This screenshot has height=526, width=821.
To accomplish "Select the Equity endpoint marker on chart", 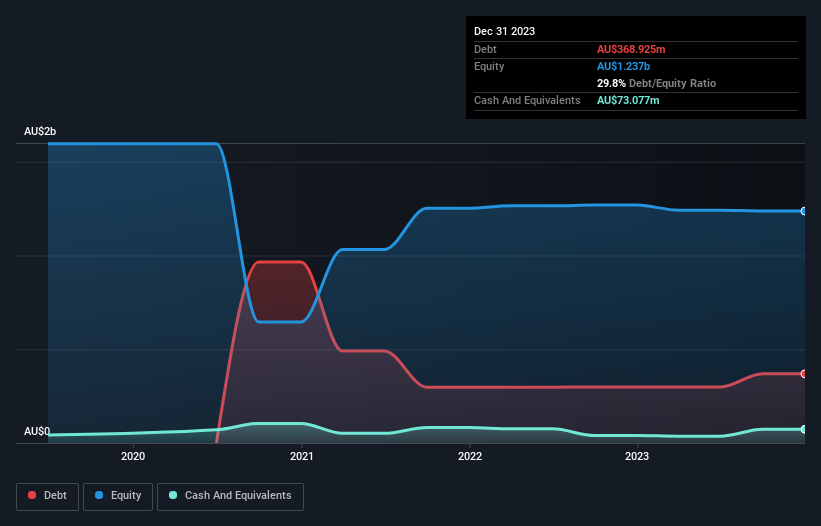I will point(804,211).
